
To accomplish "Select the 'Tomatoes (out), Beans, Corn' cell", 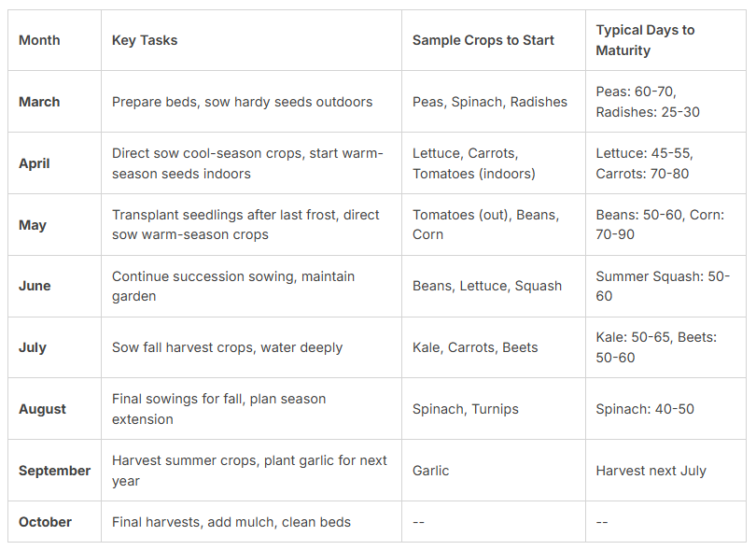I will tap(486, 225).
